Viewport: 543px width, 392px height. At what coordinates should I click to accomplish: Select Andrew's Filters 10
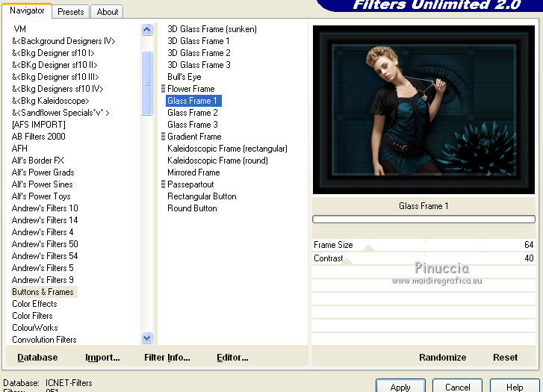[x=45, y=208]
